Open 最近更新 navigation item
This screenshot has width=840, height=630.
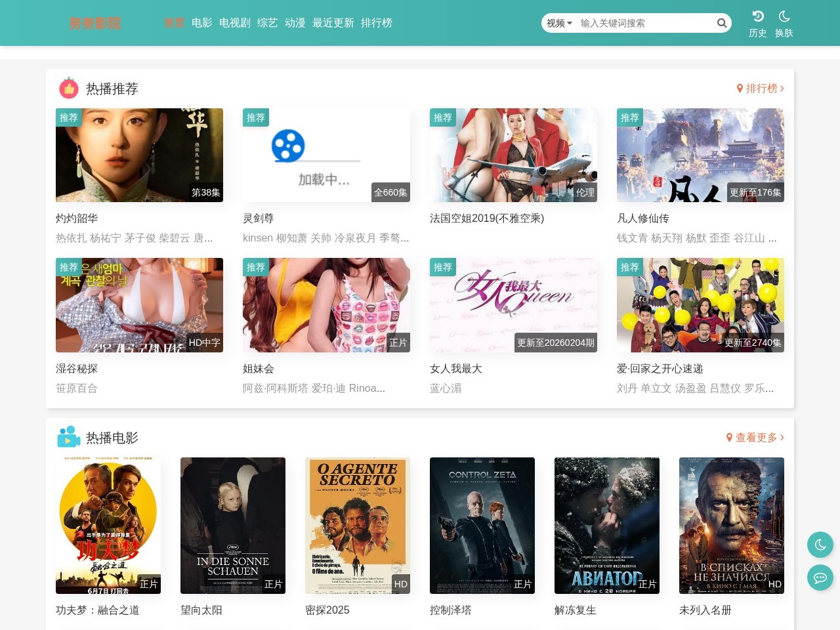point(333,23)
